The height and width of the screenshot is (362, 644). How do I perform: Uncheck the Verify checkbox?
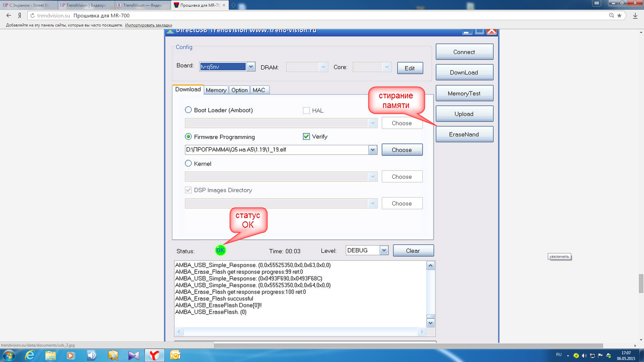(306, 136)
